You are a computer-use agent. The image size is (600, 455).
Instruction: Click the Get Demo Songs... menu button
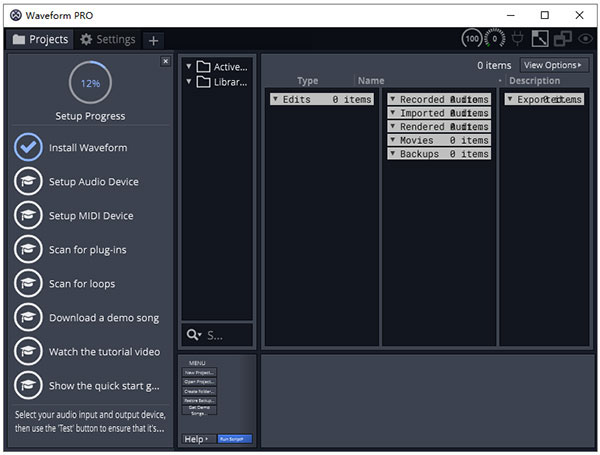point(199,410)
